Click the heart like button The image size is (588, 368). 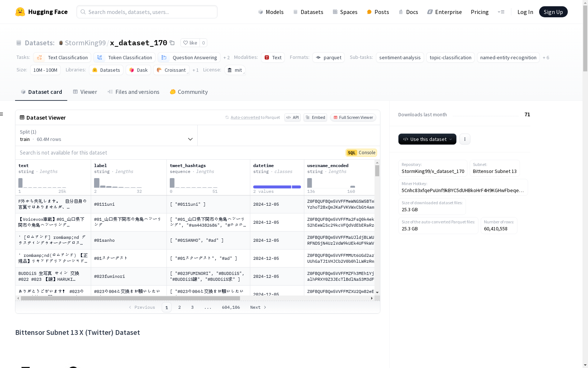coord(190,43)
